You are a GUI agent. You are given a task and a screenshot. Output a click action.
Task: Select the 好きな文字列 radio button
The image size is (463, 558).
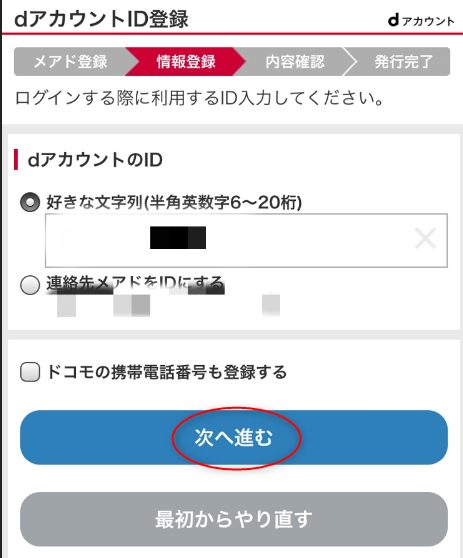(30, 202)
